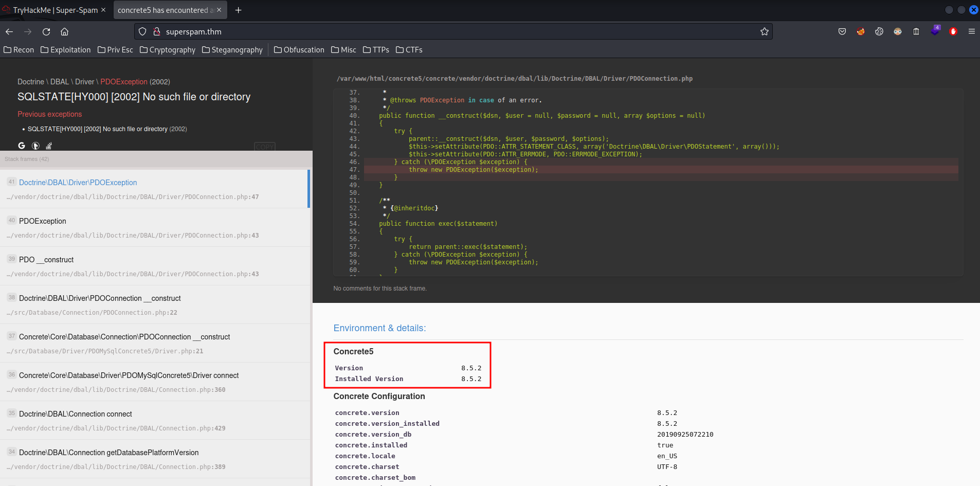Click the value 20190925072210

685,435
